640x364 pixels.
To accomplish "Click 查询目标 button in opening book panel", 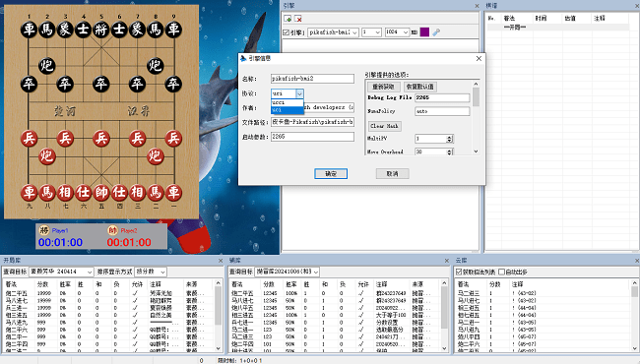I will [15, 272].
